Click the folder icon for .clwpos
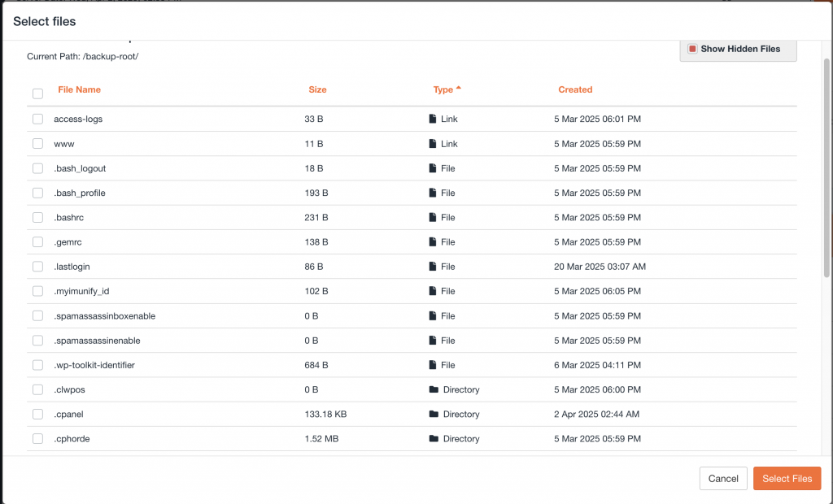Viewport: 833px width, 504px height. point(434,389)
